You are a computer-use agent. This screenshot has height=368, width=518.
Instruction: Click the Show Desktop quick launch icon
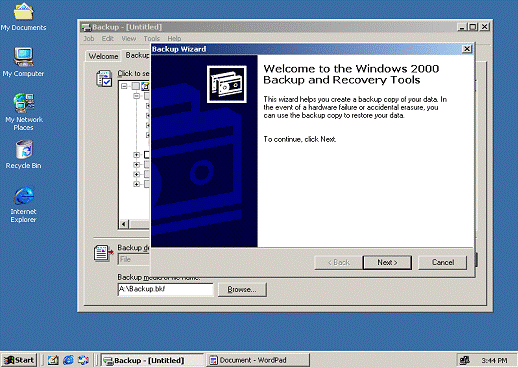53,360
